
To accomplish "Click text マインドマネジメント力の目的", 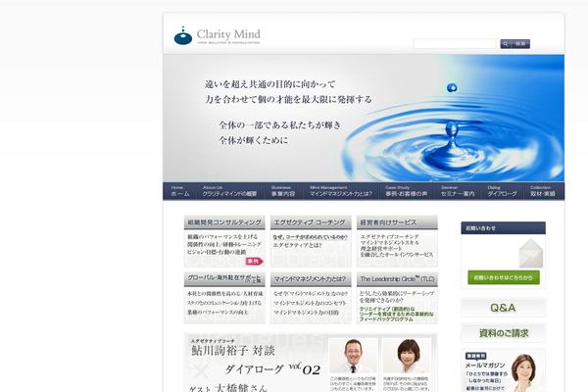I will [306, 313].
